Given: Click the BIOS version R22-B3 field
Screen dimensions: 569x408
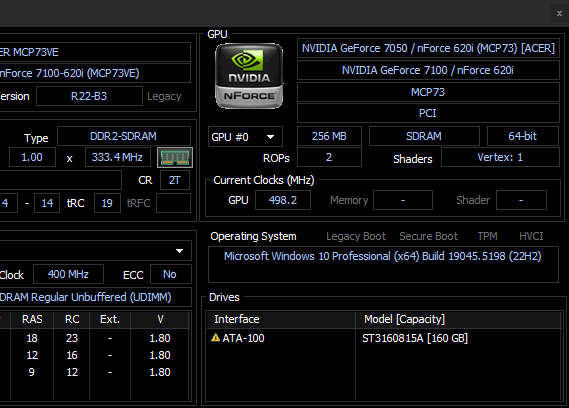Looking at the screenshot, I should tap(89, 96).
